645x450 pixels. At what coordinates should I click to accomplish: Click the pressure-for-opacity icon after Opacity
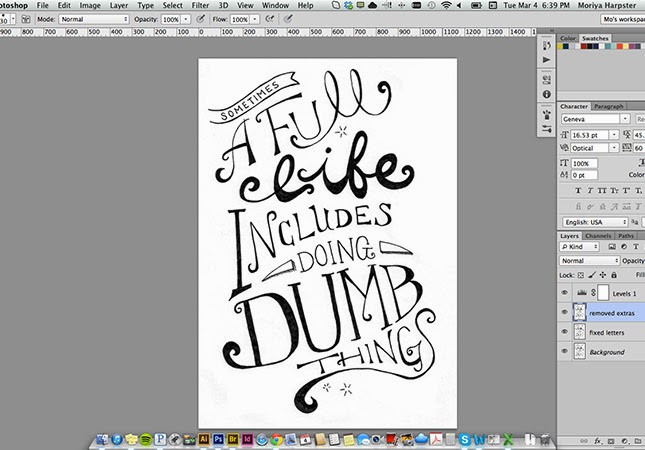(x=200, y=19)
